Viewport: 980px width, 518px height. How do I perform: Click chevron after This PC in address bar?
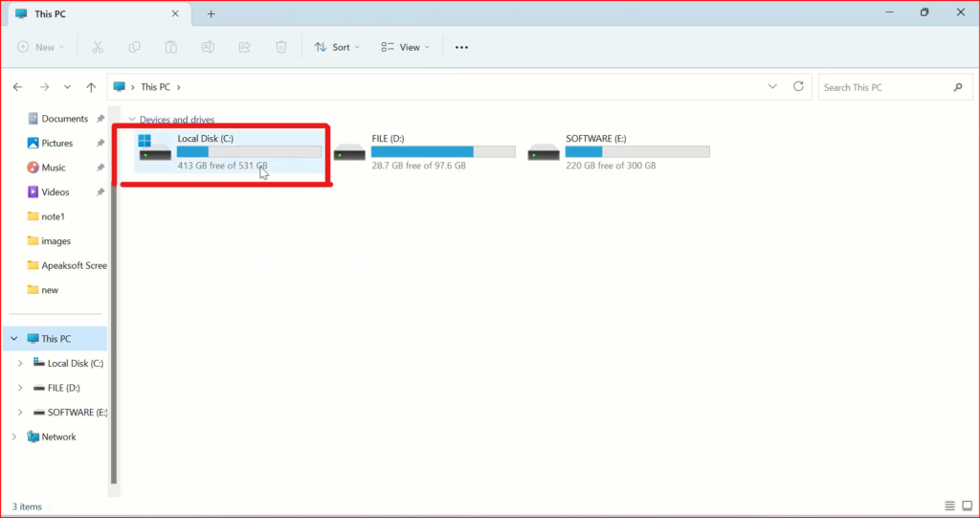[x=179, y=87]
